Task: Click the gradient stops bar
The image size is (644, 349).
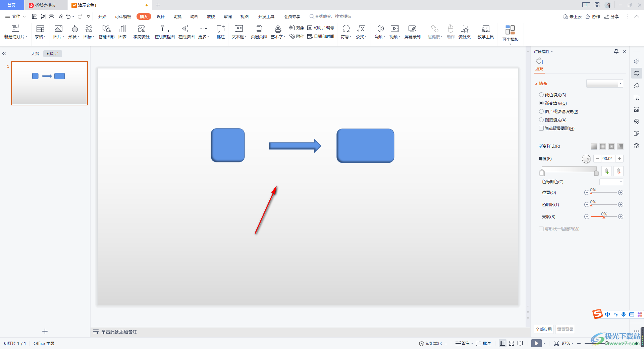Action: [x=569, y=170]
